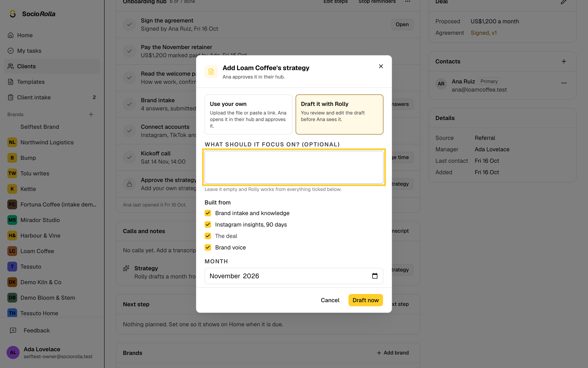
Task: Open the Month field showing November 2026
Action: [294, 276]
